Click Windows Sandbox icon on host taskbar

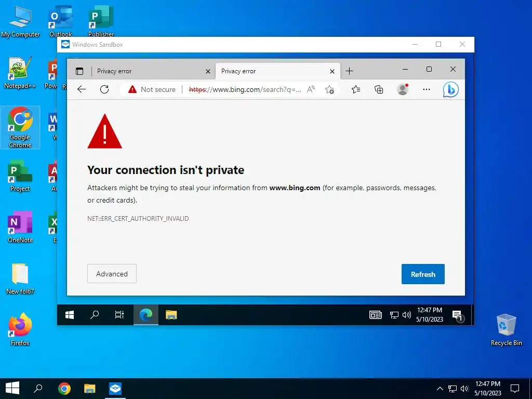[x=115, y=388]
